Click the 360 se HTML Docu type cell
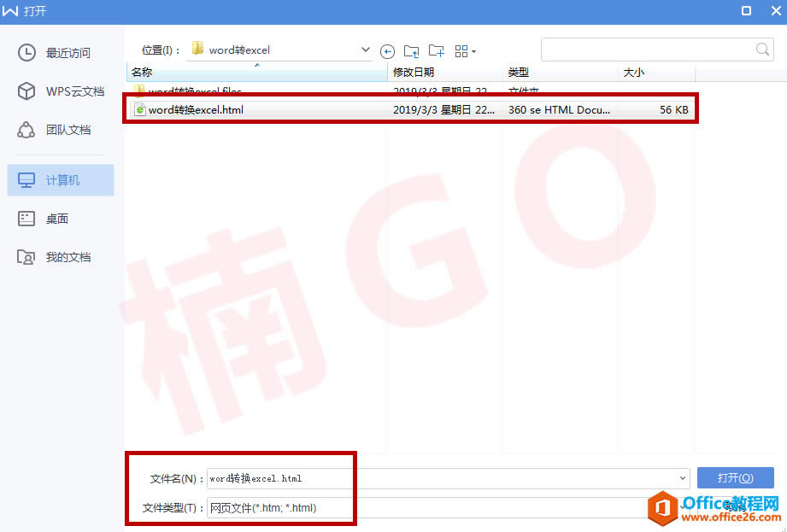Screen dimensions: 787x532 (x=559, y=110)
